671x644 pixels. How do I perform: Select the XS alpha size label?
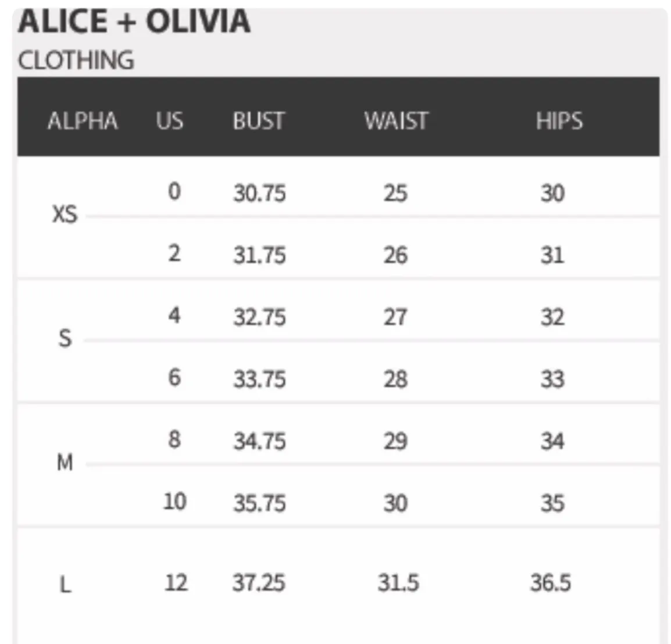click(65, 214)
